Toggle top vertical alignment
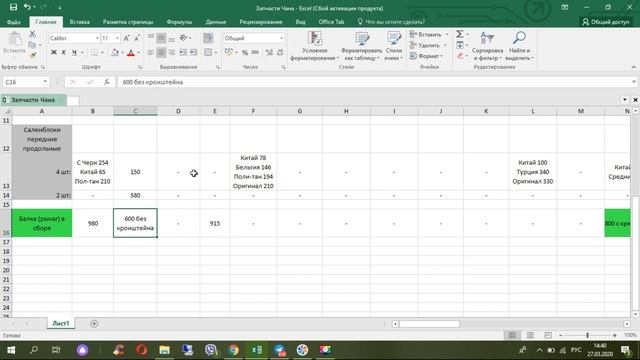Image resolution: width=640 pixels, height=360 pixels. click(151, 38)
